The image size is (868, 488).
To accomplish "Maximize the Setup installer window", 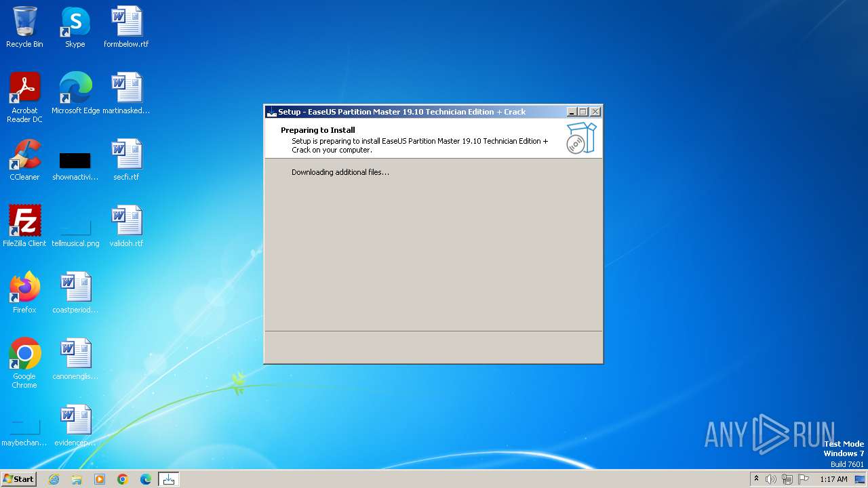I will pyautogui.click(x=583, y=112).
